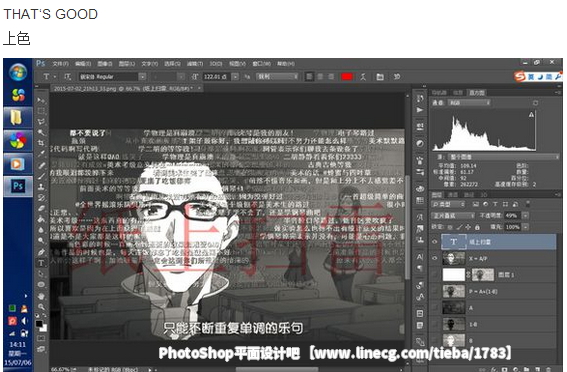Center text in options bar
This screenshot has height=372, width=567.
(320, 77)
